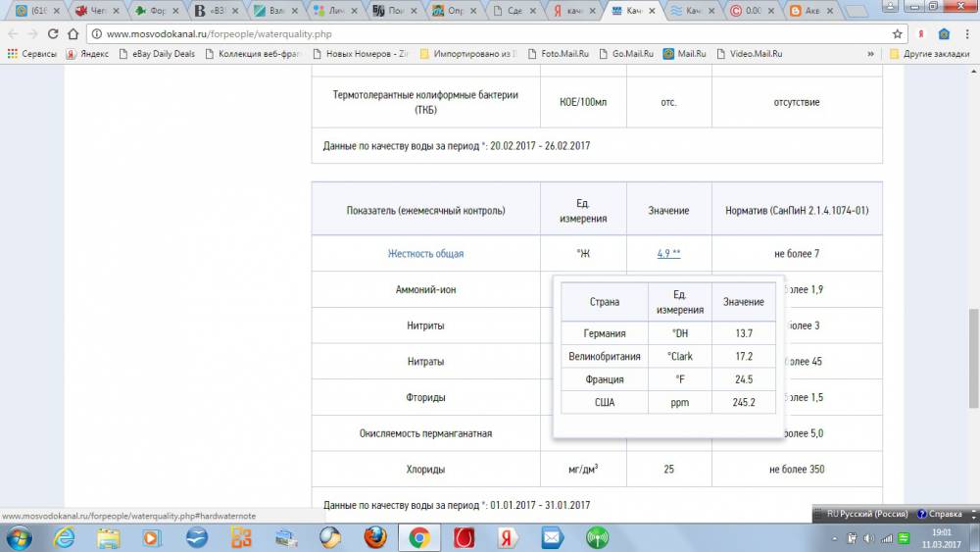Click the hardness value 4.9 ** link

(x=668, y=253)
